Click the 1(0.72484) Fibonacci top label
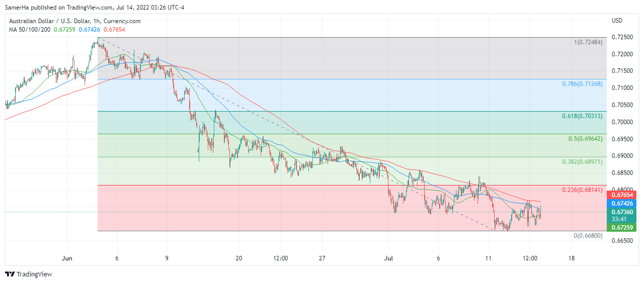 588,42
